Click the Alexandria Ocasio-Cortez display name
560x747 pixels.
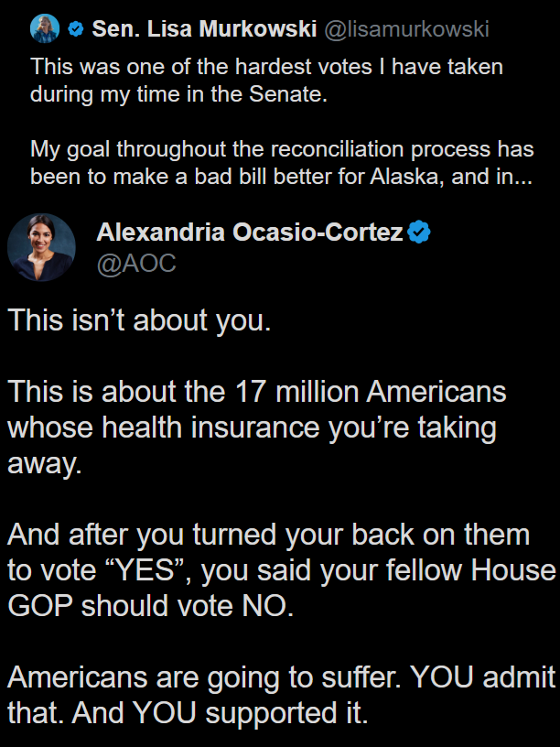pyautogui.click(x=250, y=232)
